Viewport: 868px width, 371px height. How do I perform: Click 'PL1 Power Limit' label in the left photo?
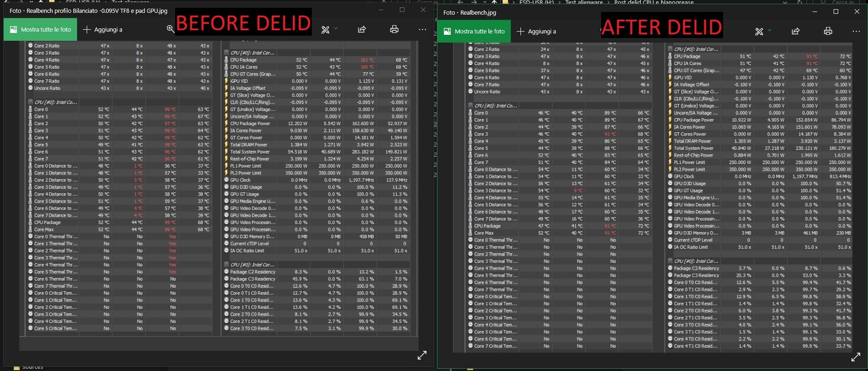coord(246,166)
